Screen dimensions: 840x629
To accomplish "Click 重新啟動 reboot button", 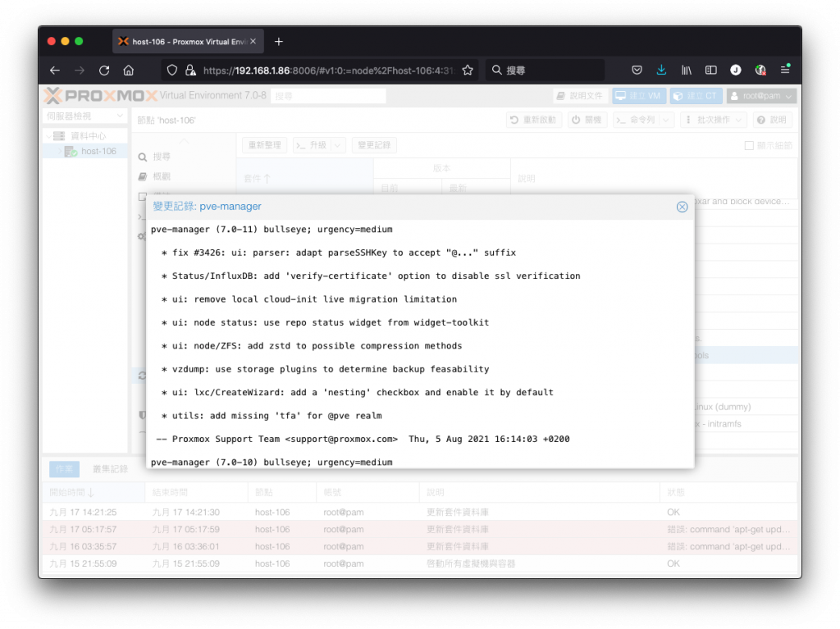I will pyautogui.click(x=533, y=120).
